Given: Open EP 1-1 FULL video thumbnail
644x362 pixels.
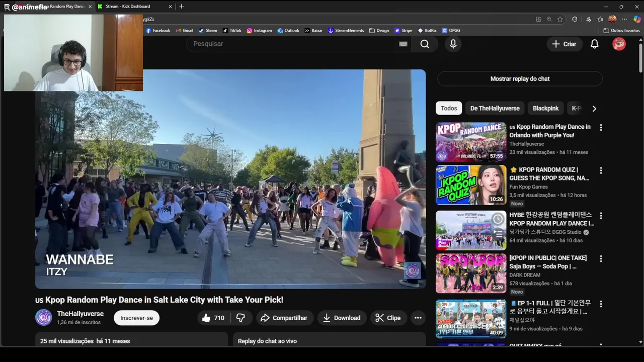Looking at the screenshot, I should [471, 319].
